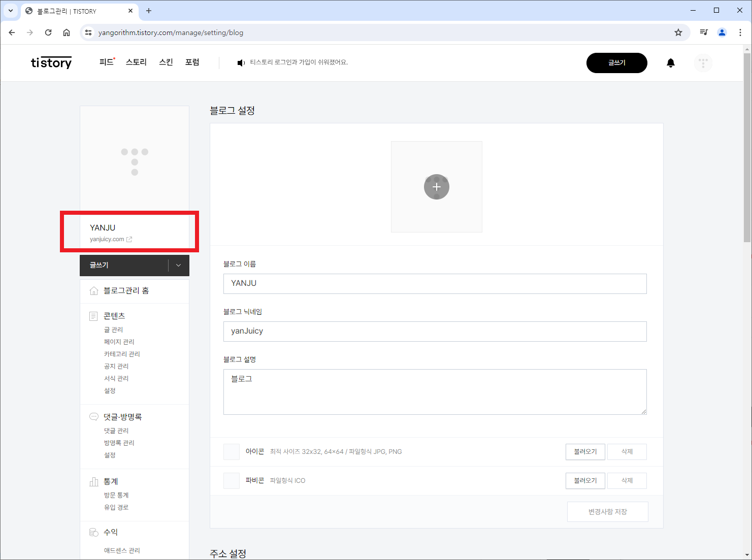Click 불러오기 for 아이콘

[585, 452]
